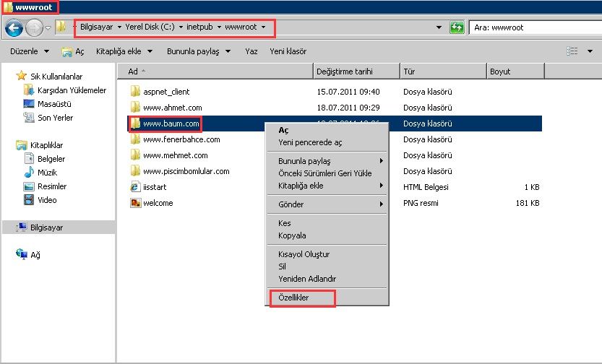Open the Kitaplığa ekle toolbar dropdown

pos(124,51)
